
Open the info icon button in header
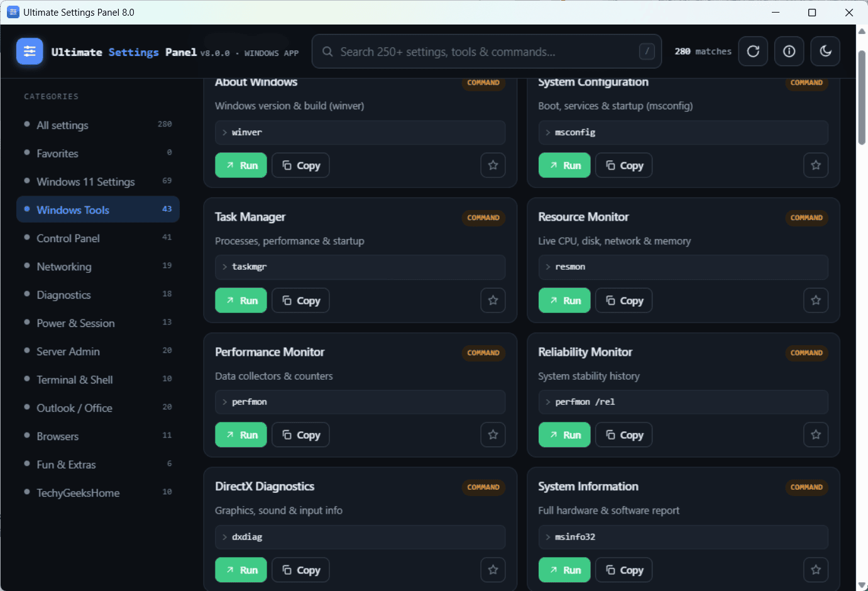(x=789, y=52)
